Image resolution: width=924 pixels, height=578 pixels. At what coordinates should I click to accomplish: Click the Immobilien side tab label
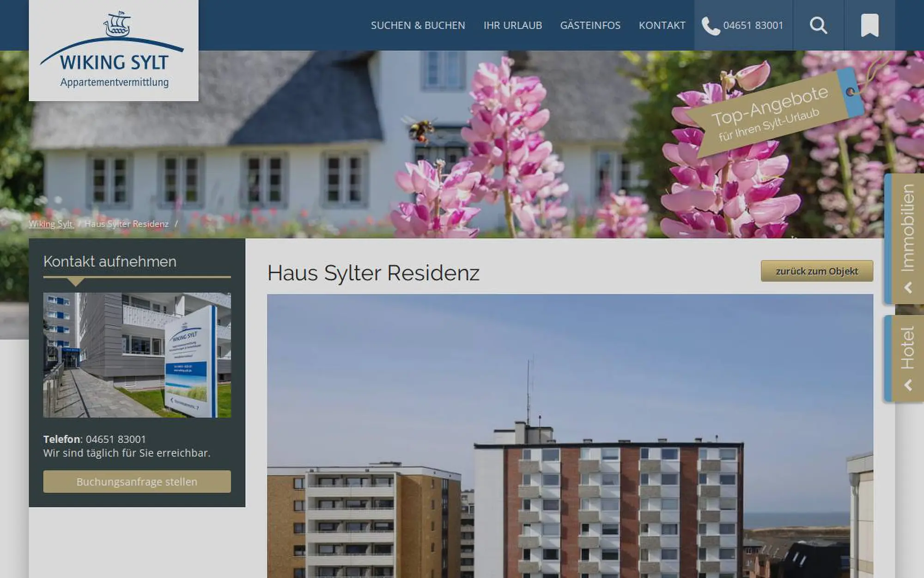point(907,228)
